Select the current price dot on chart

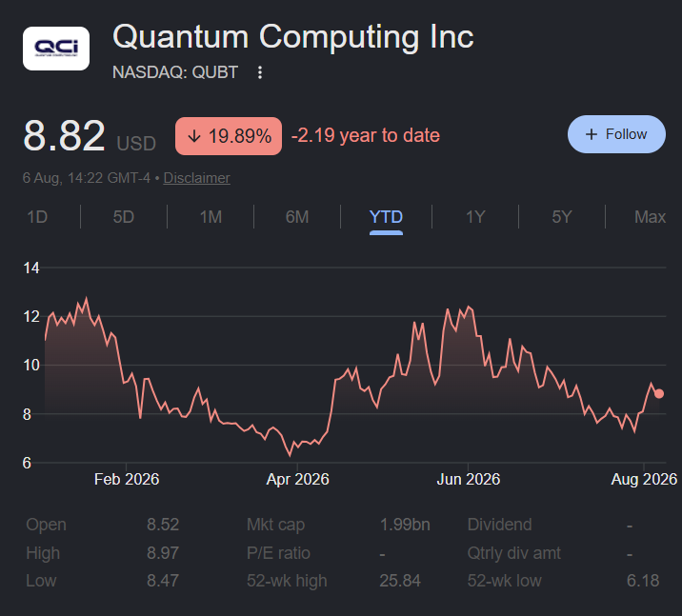pos(659,393)
